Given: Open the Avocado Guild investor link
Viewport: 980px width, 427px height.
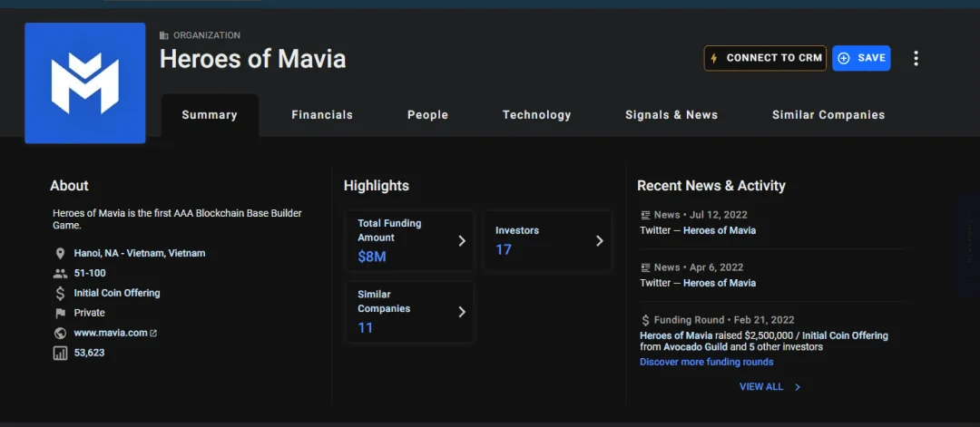Looking at the screenshot, I should (696, 347).
